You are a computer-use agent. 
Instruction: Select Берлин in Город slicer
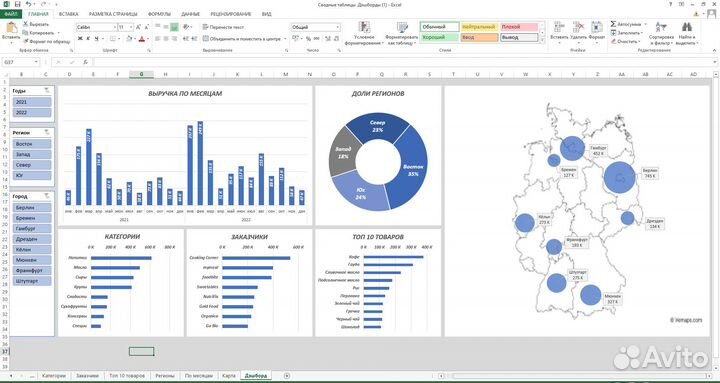(32, 207)
